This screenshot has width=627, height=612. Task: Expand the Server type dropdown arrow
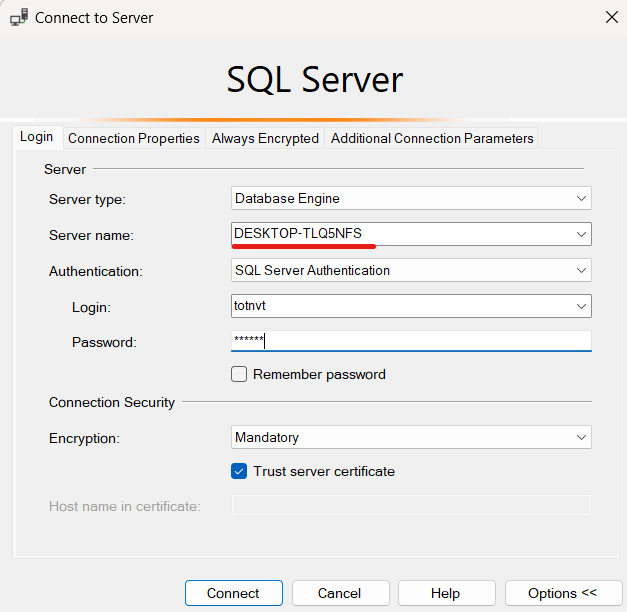(x=581, y=198)
